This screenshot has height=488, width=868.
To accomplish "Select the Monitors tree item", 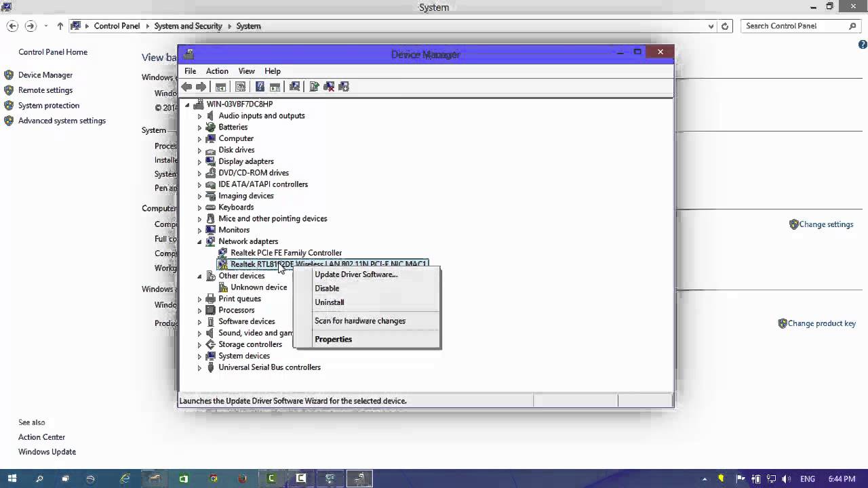I will click(x=234, y=230).
